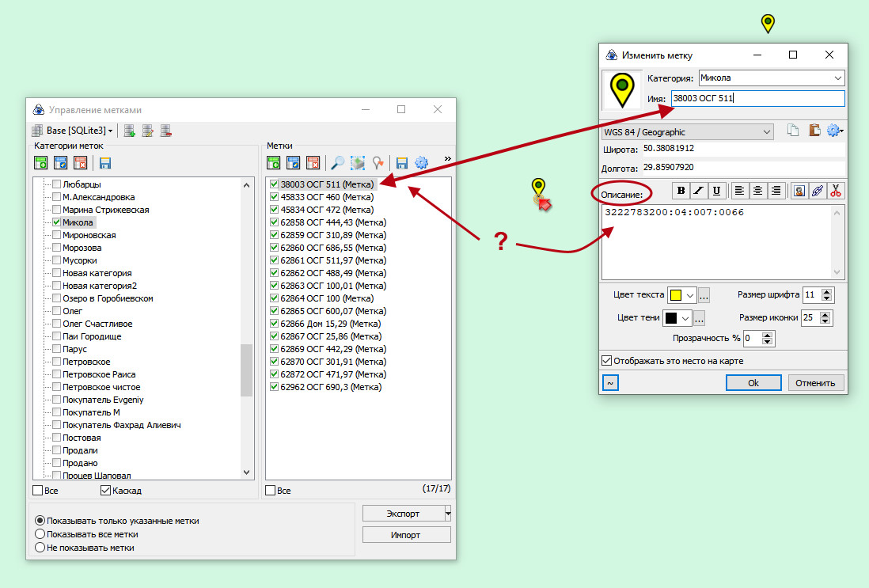The width and height of the screenshot is (869, 588).
Task: Click the magnifier search icon in Метки toolbar
Action: click(x=338, y=163)
